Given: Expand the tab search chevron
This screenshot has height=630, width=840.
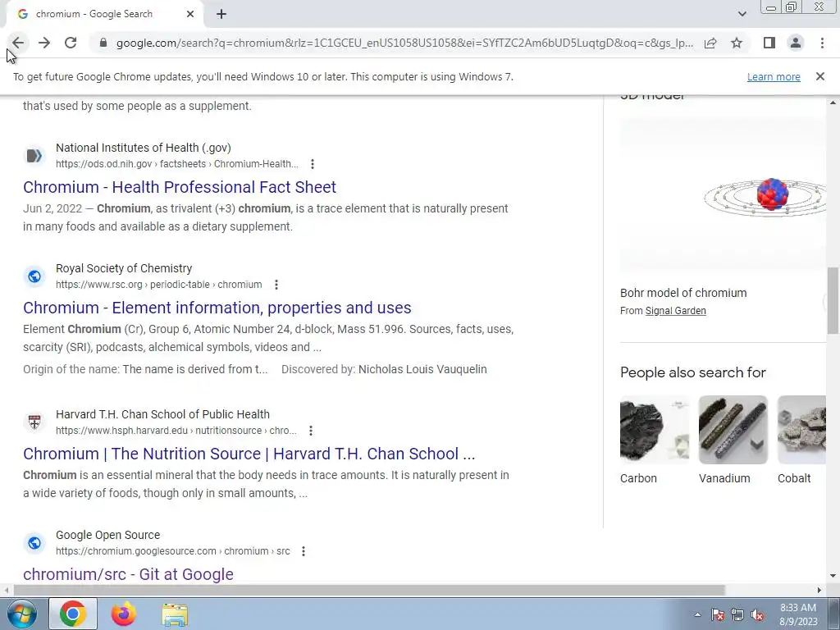Looking at the screenshot, I should click(x=742, y=14).
